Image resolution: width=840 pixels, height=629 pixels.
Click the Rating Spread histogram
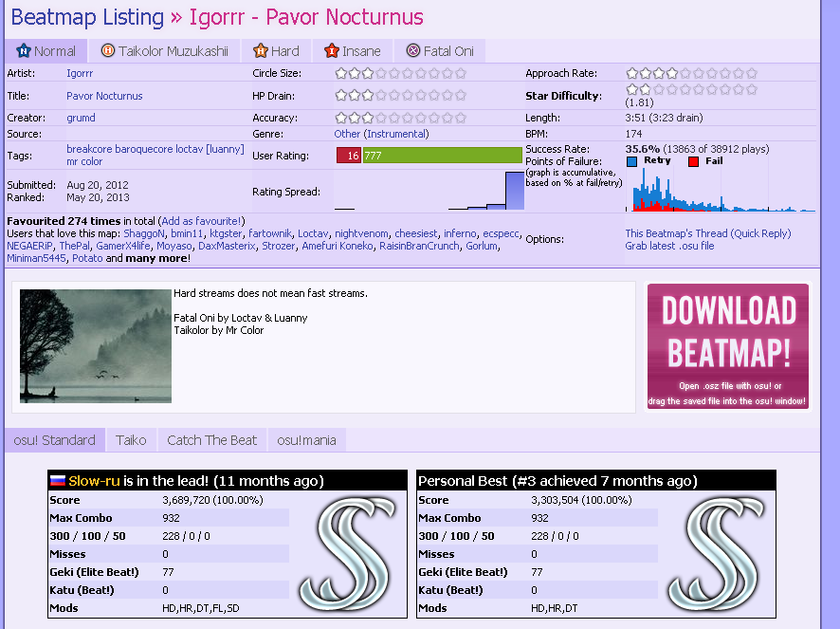(x=429, y=191)
